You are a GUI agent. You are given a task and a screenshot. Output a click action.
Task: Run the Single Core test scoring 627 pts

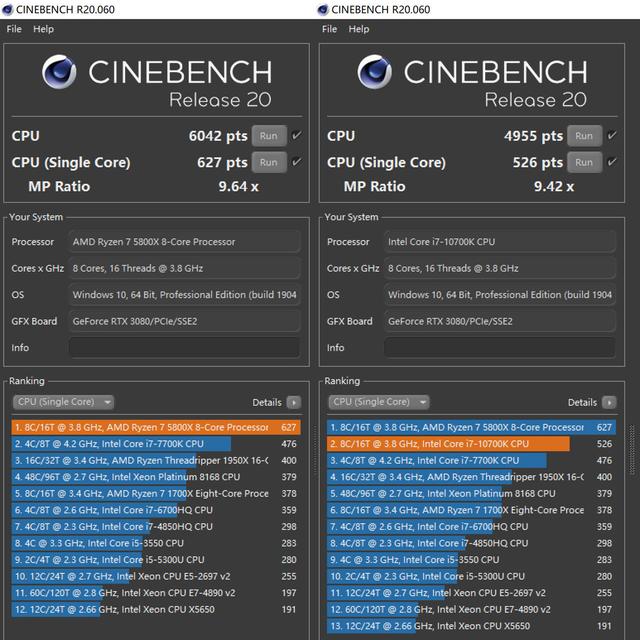coord(269,162)
